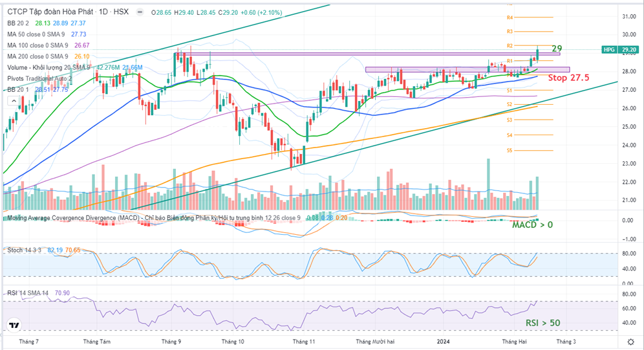Click the S2 pivot level label
644x350 pixels.
[x=510, y=104]
